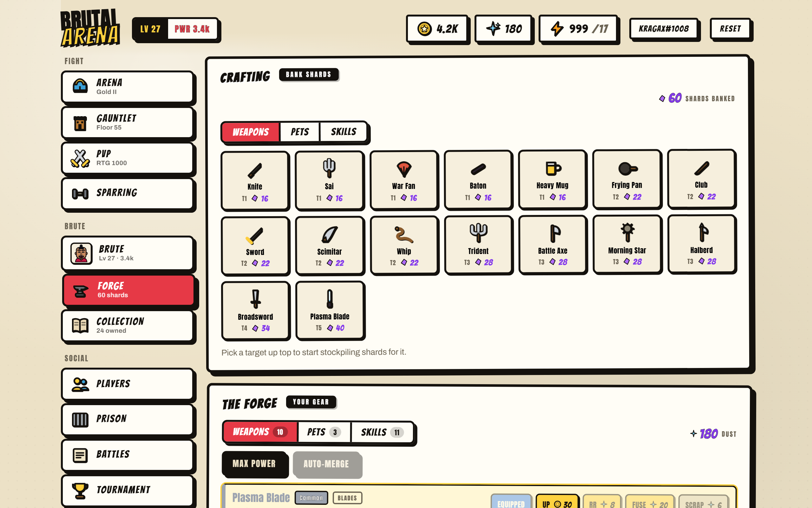Show Forge Skills gear tab with 11

tap(383, 432)
